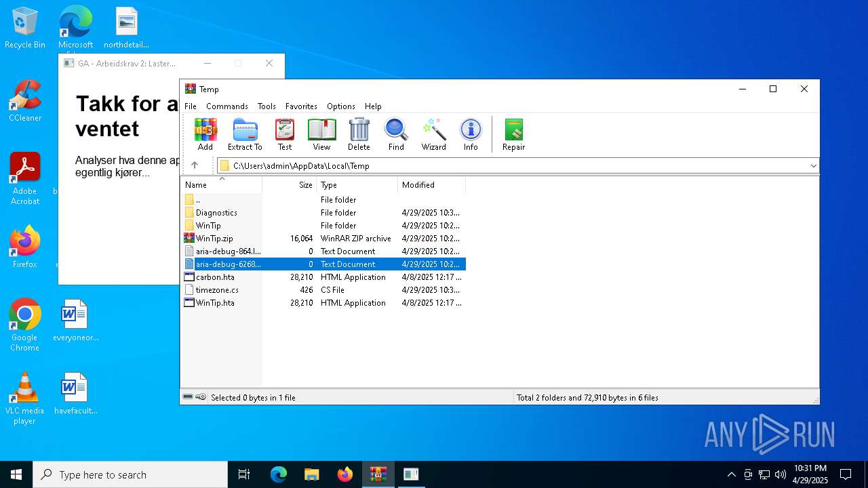Launch Firefox from desktop
Screen dimensions: 868x488
tap(25, 247)
